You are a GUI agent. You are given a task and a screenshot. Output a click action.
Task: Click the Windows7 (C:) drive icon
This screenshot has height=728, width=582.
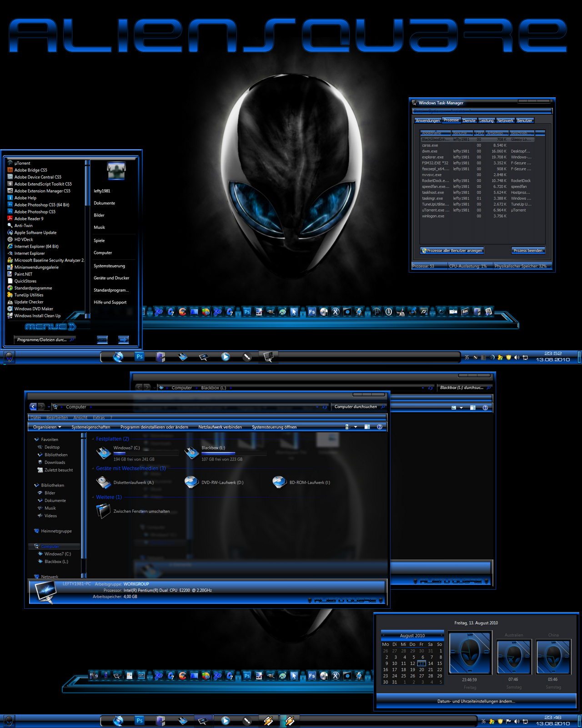(103, 453)
